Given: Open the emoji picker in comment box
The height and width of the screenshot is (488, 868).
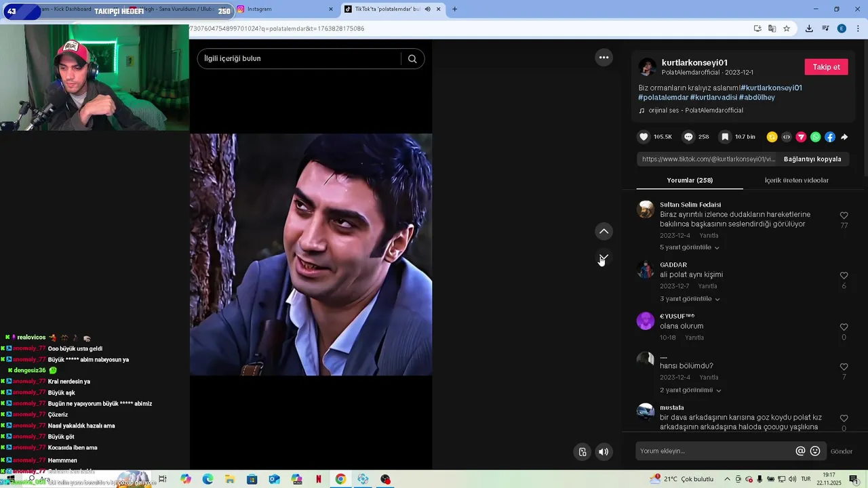Looking at the screenshot, I should coord(815,451).
